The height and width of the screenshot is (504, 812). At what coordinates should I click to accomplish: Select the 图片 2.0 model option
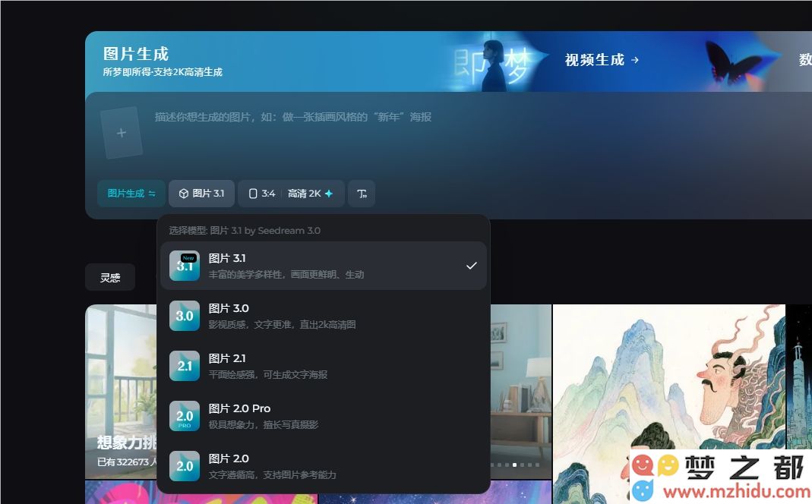click(324, 466)
